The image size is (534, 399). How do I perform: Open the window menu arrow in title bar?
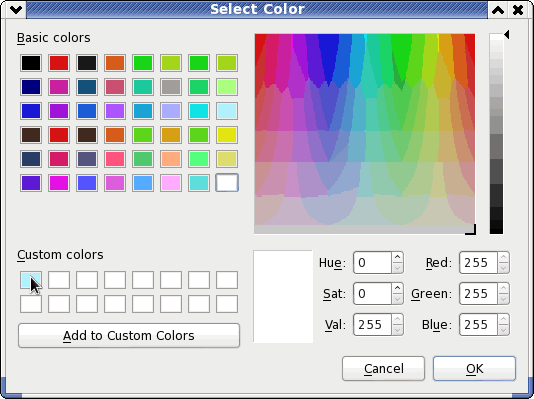(16, 10)
